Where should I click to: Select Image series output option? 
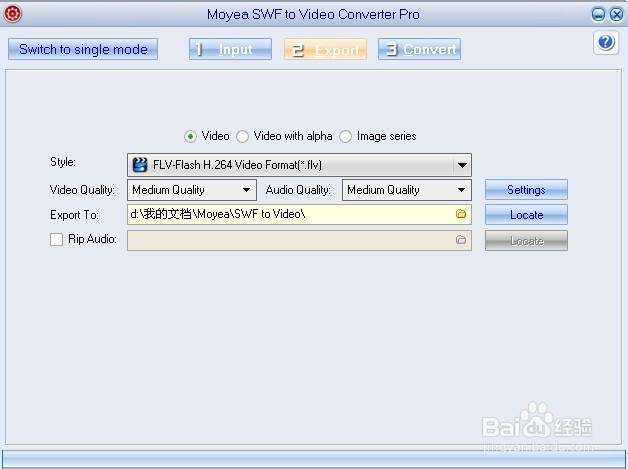tap(345, 137)
